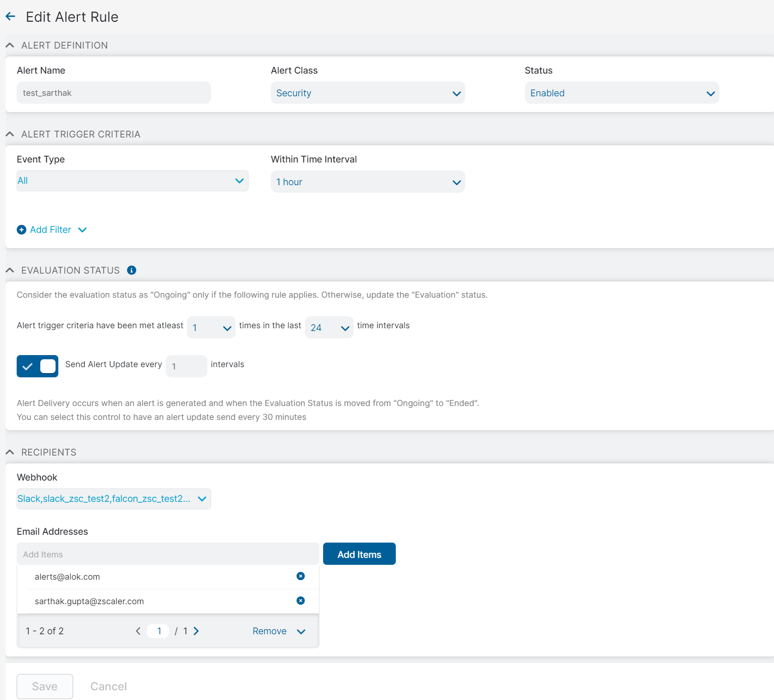Remove sarthak.gupta@zscaler.com using its x icon

(300, 600)
